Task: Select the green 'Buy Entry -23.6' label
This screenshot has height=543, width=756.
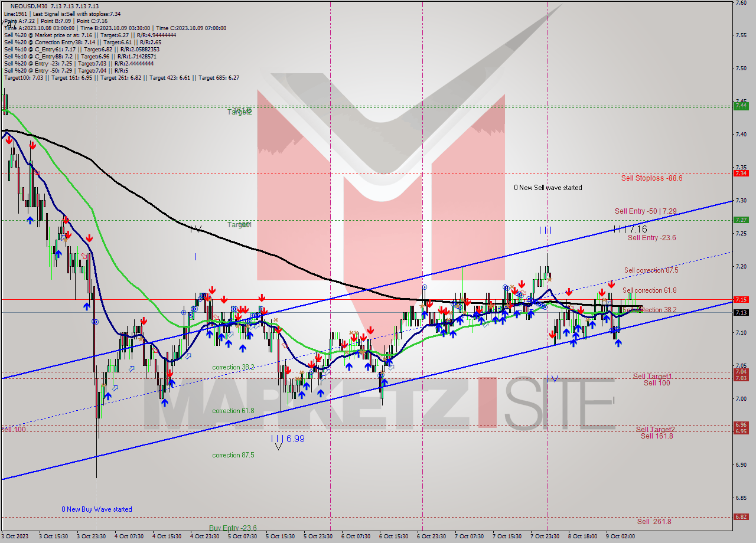Action: pos(233,528)
